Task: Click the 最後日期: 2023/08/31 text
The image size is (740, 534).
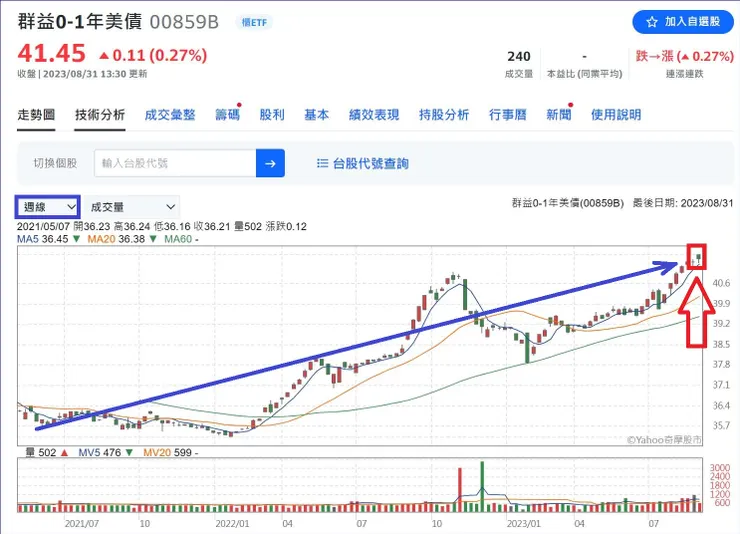Action: [x=683, y=203]
